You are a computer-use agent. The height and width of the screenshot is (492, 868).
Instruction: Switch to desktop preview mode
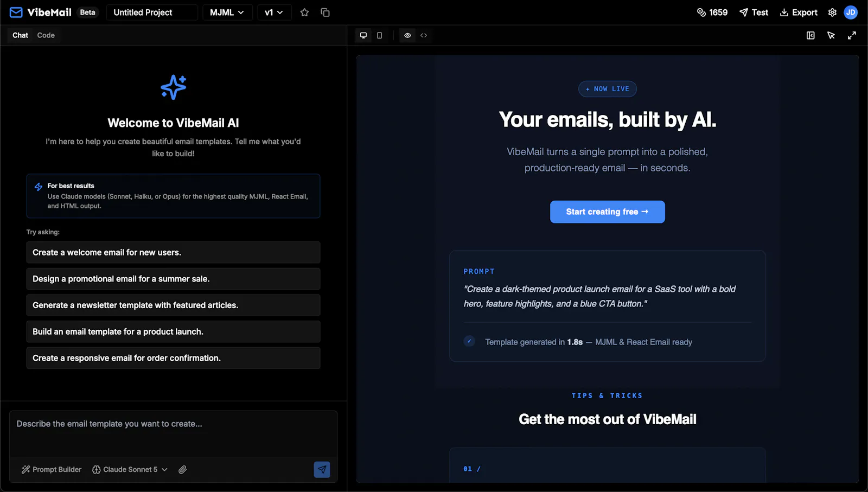[363, 35]
